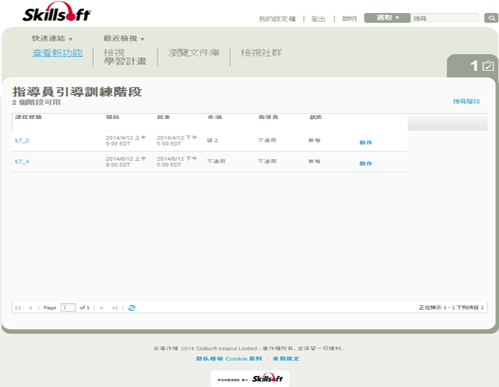Click the 說明 help link
499x387 pixels.
[x=349, y=19]
